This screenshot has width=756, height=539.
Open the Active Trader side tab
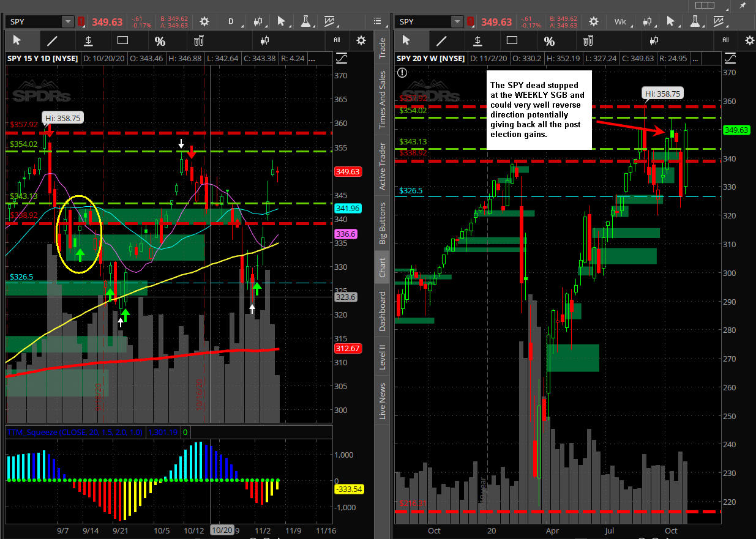[382, 166]
